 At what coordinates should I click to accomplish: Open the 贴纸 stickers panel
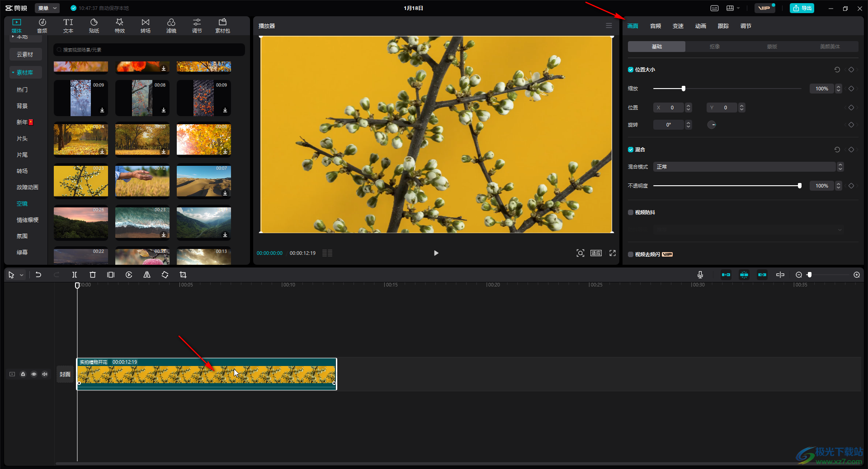click(x=94, y=26)
